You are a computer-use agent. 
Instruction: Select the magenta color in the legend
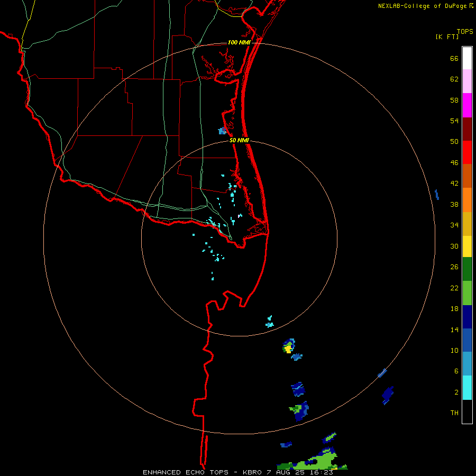(467, 105)
